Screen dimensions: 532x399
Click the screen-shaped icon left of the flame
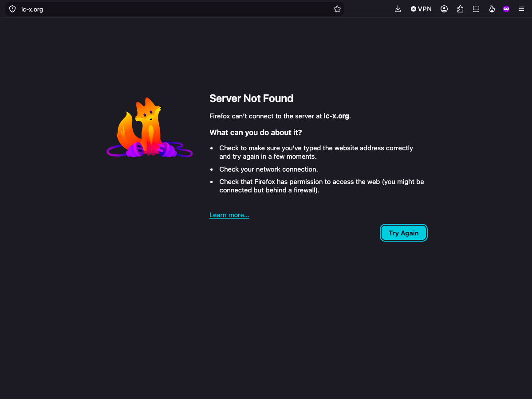tap(476, 9)
